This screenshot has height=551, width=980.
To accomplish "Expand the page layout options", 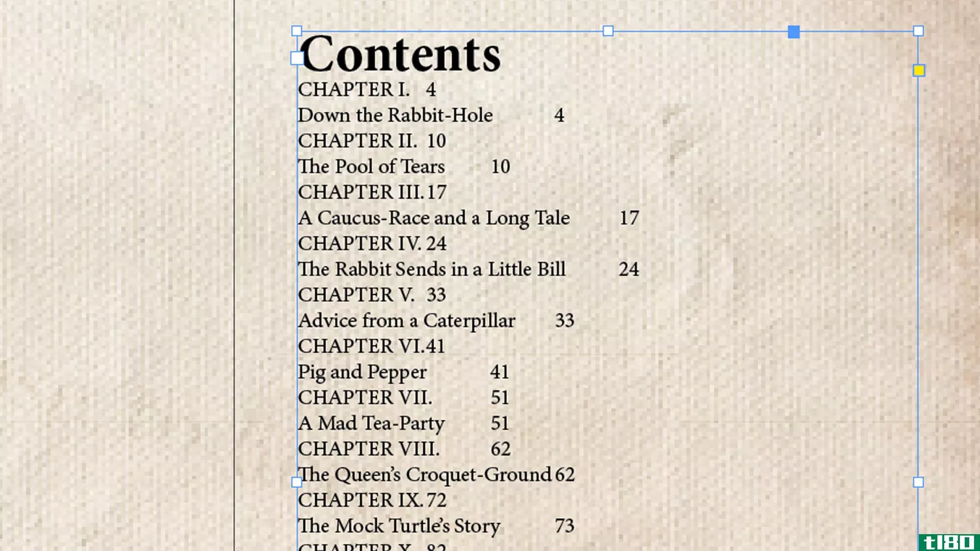I will (x=918, y=70).
